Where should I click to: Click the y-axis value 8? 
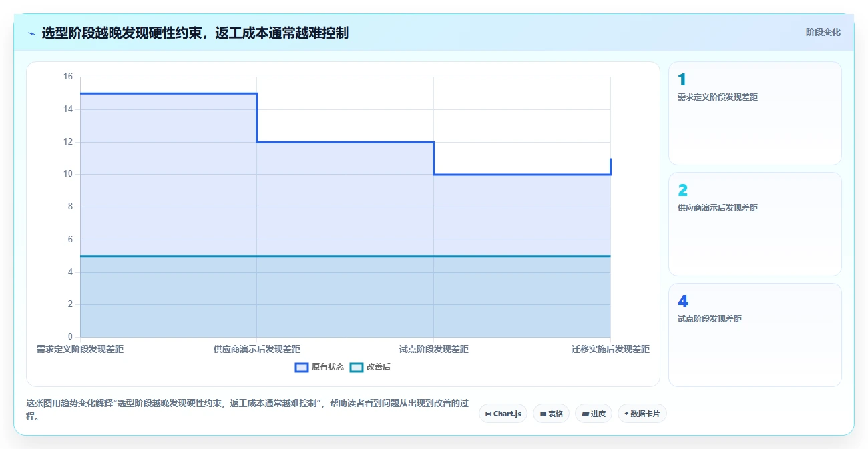69,207
